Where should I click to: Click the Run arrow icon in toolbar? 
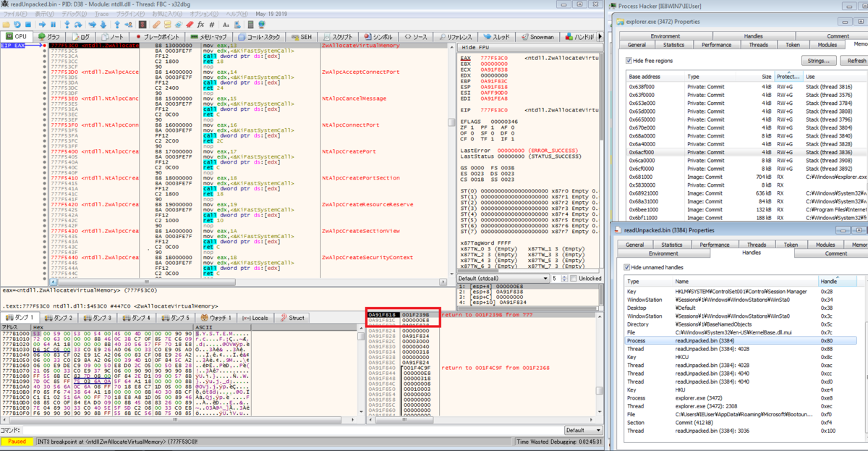42,25
